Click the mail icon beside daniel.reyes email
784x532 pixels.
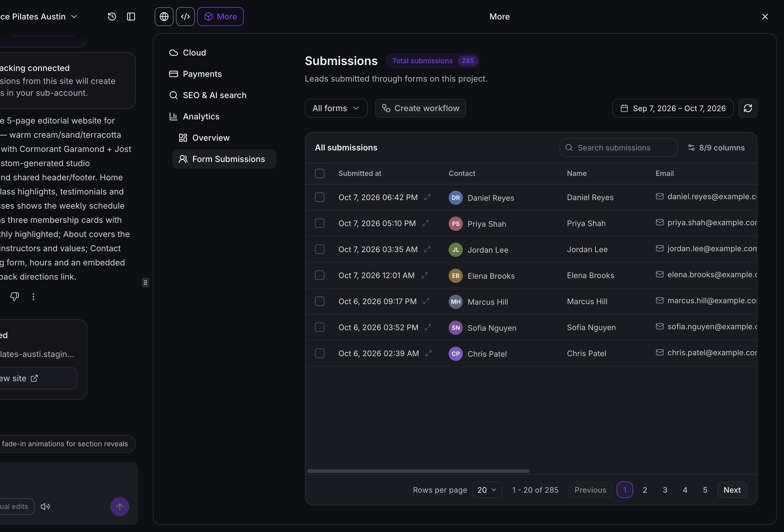tap(659, 197)
